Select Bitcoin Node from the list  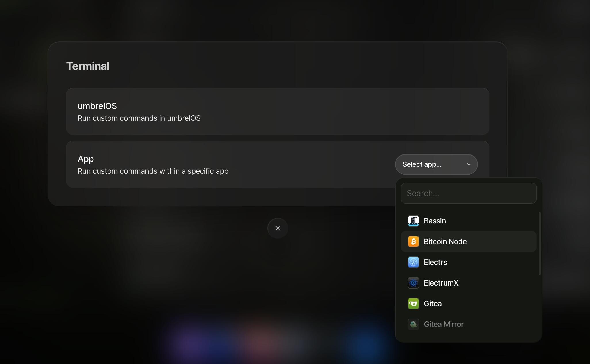click(445, 242)
